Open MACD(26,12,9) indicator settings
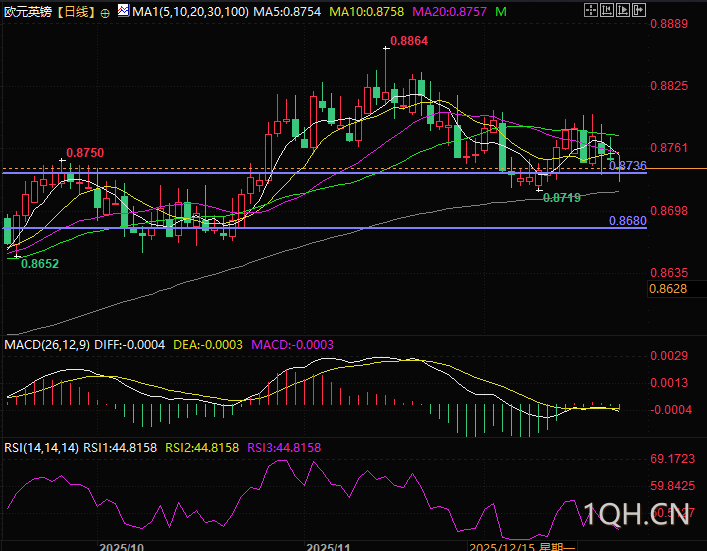707x551 pixels. (x=46, y=344)
